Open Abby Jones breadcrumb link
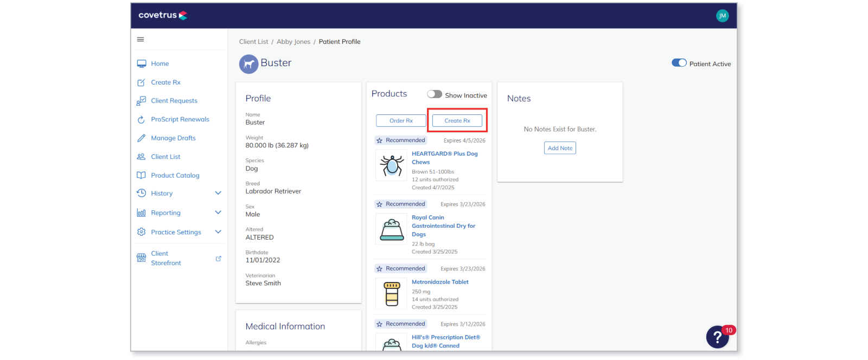Screen dimensions: 868x360 tap(293, 42)
